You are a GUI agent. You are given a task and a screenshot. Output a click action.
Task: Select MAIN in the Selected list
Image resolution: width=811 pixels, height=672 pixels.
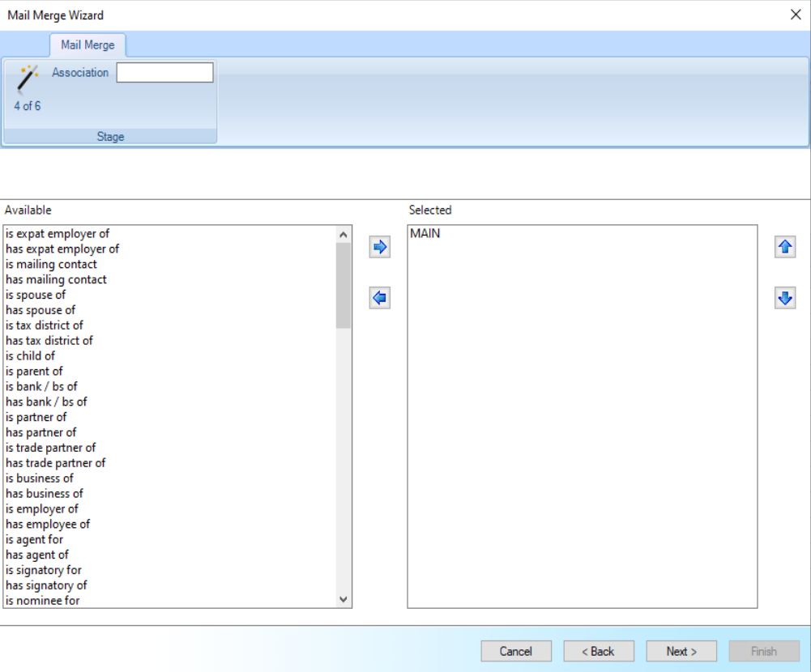point(425,234)
